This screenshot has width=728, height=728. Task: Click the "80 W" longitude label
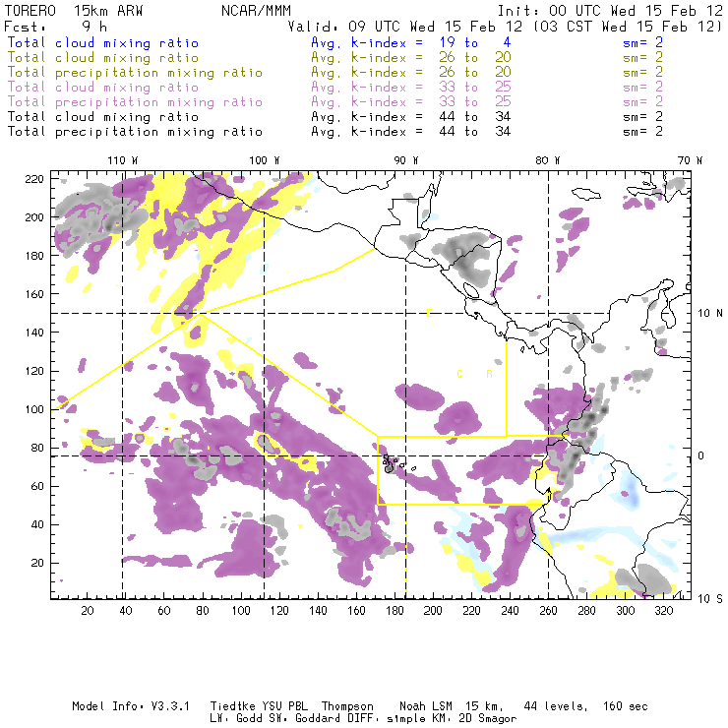[x=547, y=160]
